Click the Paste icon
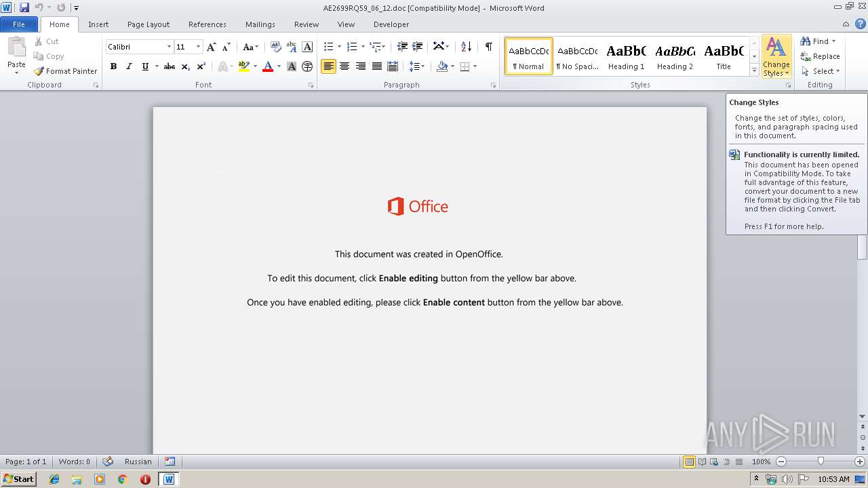The width and height of the screenshot is (868, 488). [x=16, y=47]
